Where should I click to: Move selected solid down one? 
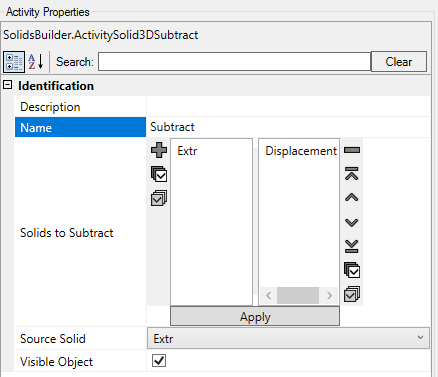coord(352,222)
